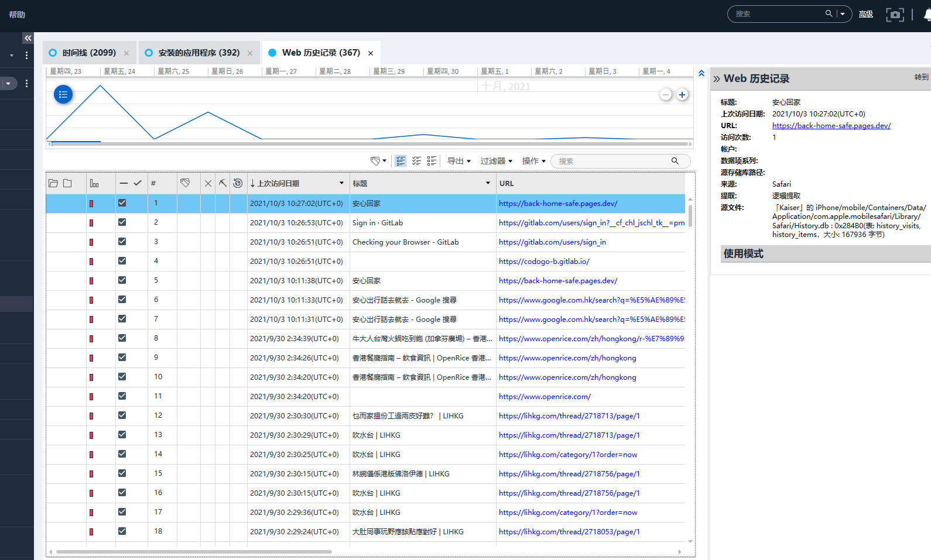Zoom in the timeline chart with plus
Screen dimensions: 931x560
(x=682, y=95)
